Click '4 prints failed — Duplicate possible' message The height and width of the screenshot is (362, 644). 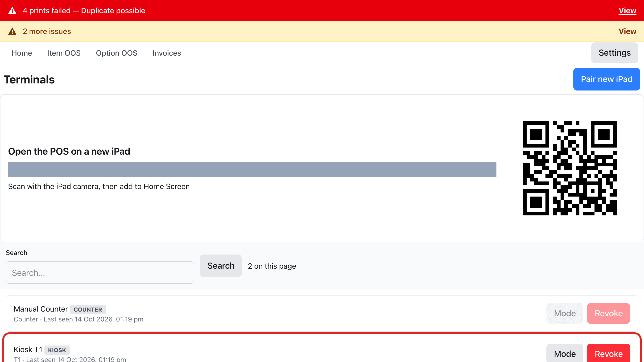click(84, 11)
